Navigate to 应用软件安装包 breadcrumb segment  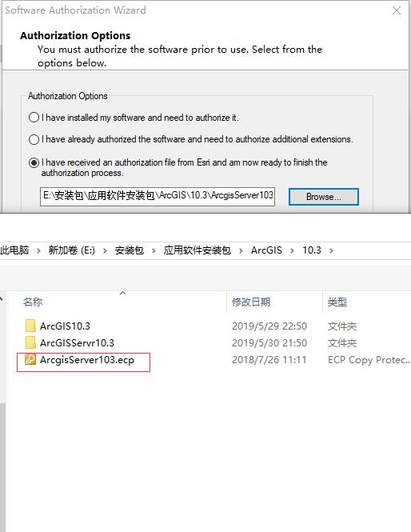pos(197,250)
